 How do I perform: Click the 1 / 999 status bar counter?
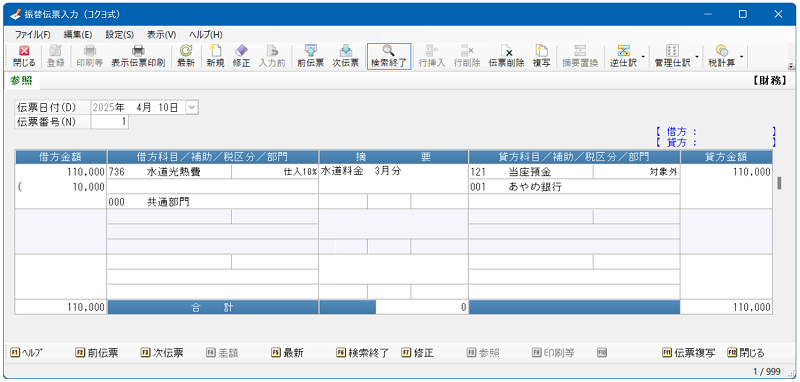point(767,371)
